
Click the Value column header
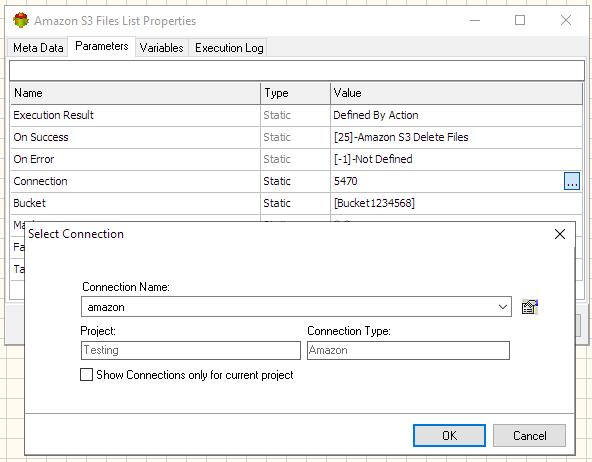click(x=456, y=93)
